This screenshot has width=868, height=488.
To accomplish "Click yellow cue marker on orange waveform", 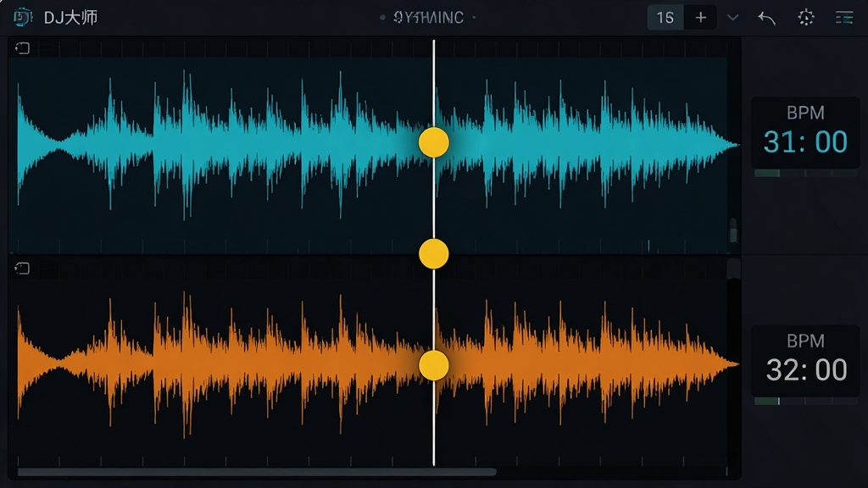I will (434, 365).
